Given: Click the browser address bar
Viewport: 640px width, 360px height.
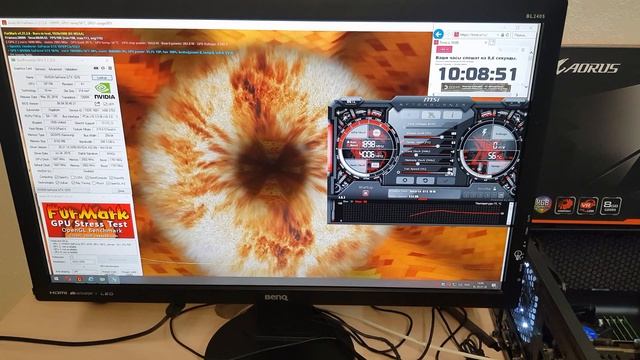Looking at the screenshot, I should [x=482, y=35].
